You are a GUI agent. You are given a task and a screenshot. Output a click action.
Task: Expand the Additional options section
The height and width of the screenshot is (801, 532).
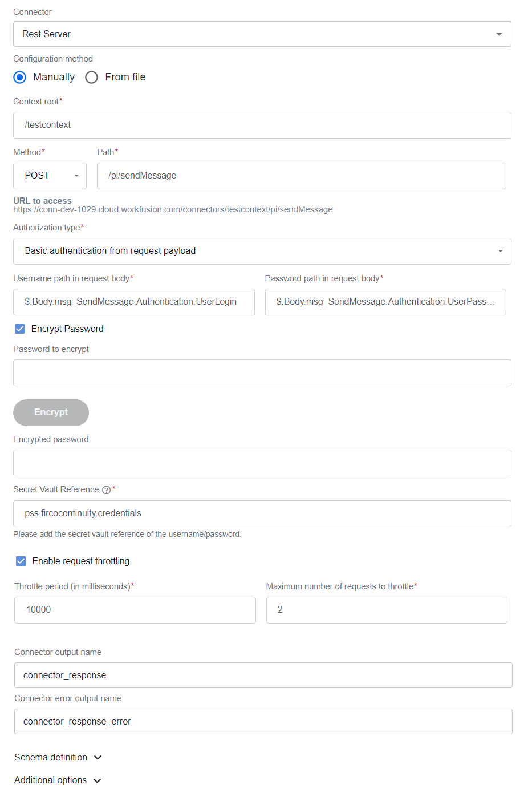coord(58,780)
